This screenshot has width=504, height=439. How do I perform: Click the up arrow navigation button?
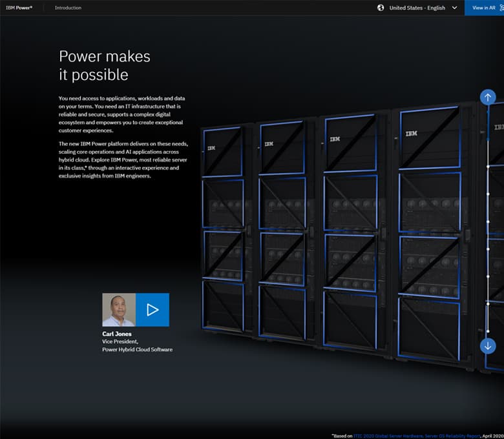tap(488, 97)
